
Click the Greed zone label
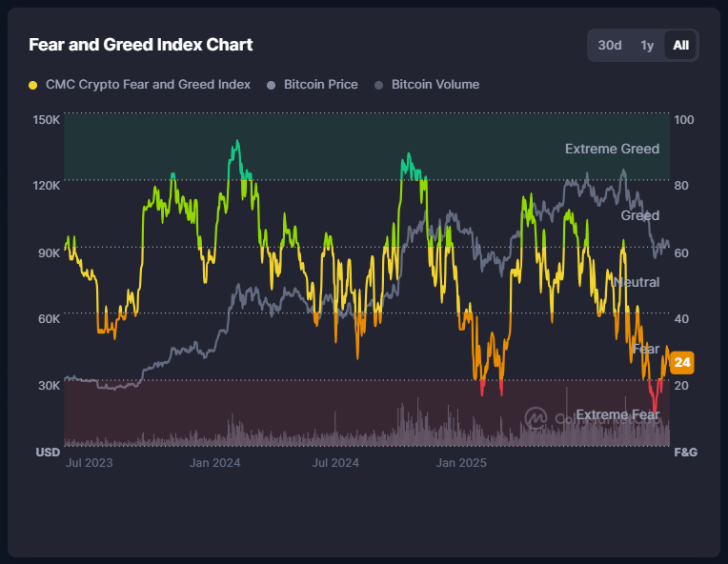click(639, 215)
